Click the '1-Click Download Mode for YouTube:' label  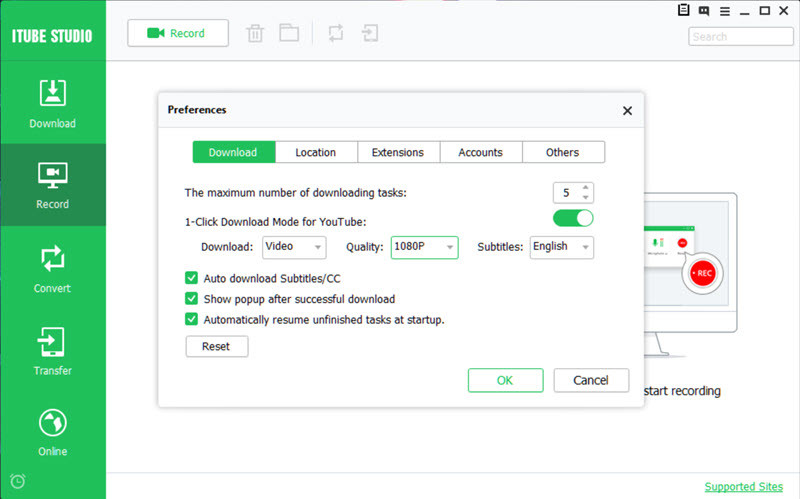(276, 222)
